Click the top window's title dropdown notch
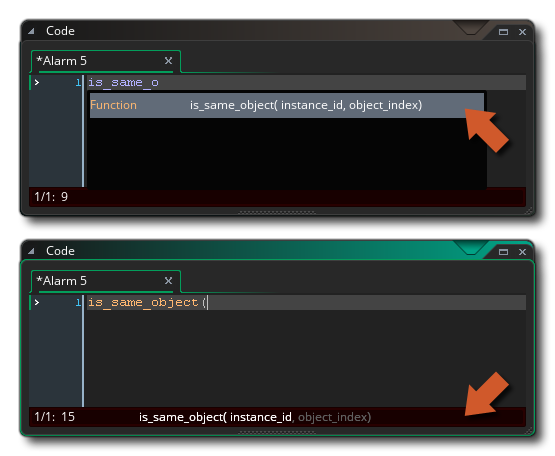The height and width of the screenshot is (456, 555). [470, 28]
